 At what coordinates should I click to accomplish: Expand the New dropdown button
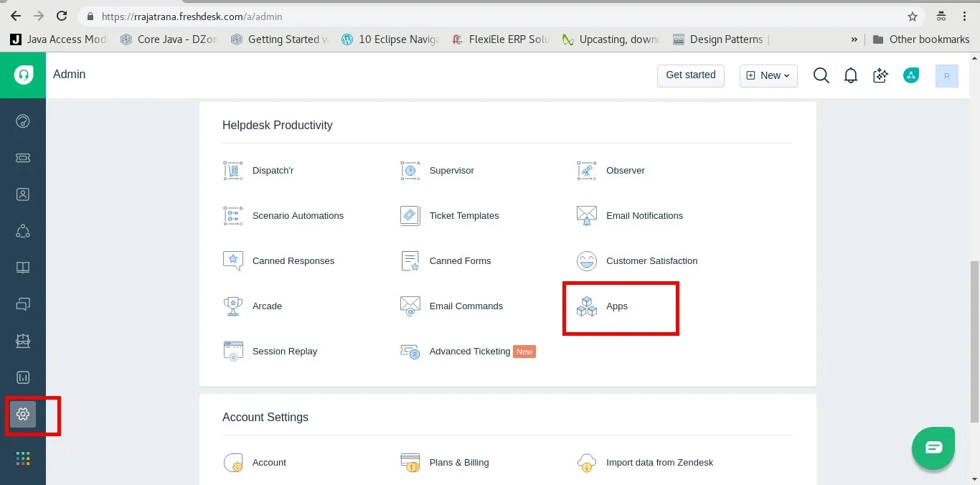[x=768, y=75]
